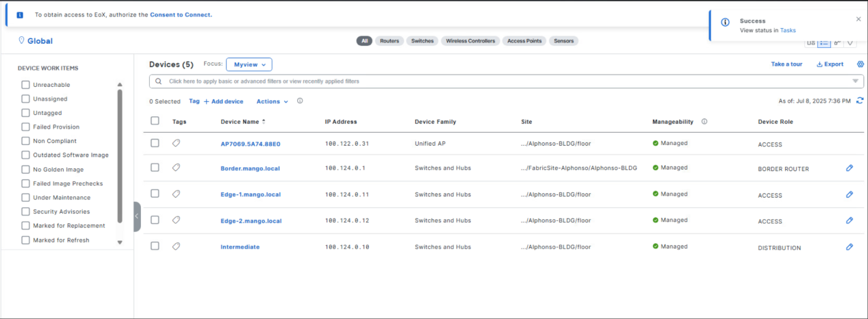Click Take a tour link
The width and height of the screenshot is (868, 319).
coord(787,64)
